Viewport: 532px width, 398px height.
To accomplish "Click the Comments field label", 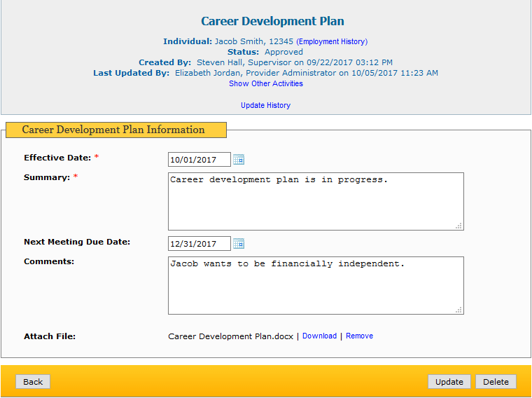I will pos(49,261).
